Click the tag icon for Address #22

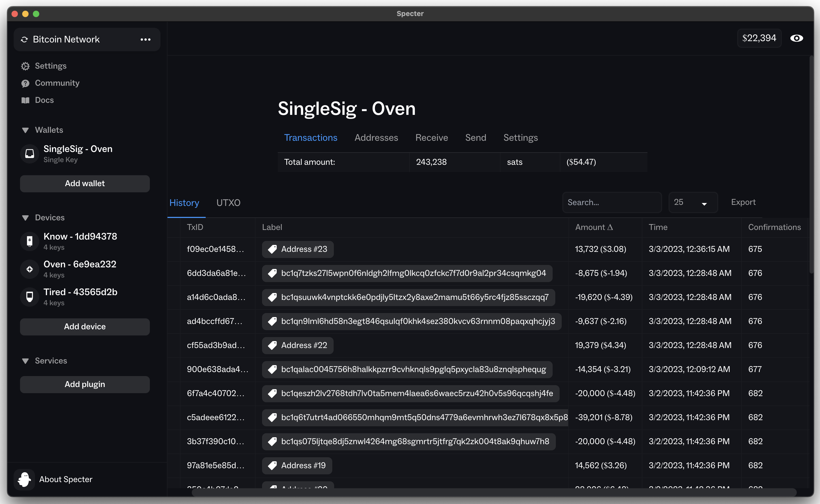tap(272, 345)
